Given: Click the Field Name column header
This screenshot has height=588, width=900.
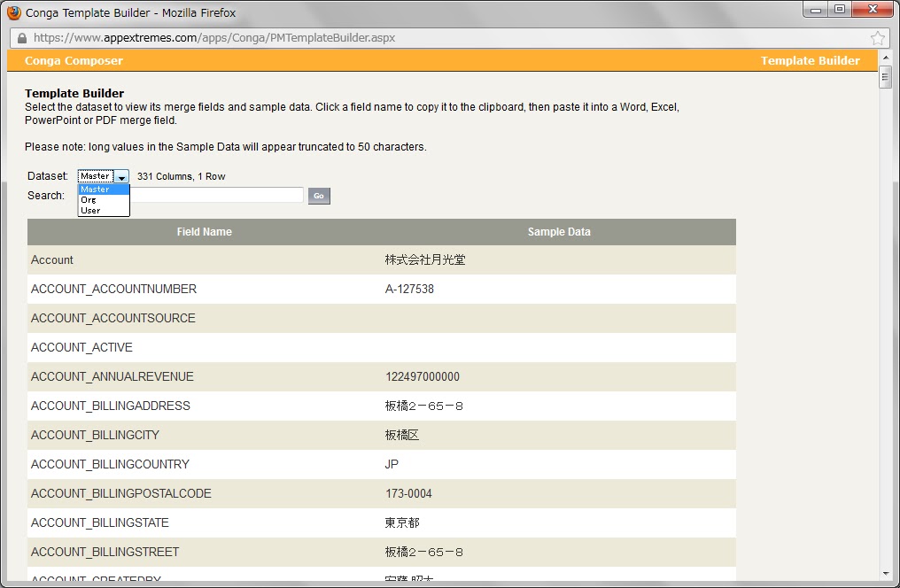Looking at the screenshot, I should click(x=205, y=232).
